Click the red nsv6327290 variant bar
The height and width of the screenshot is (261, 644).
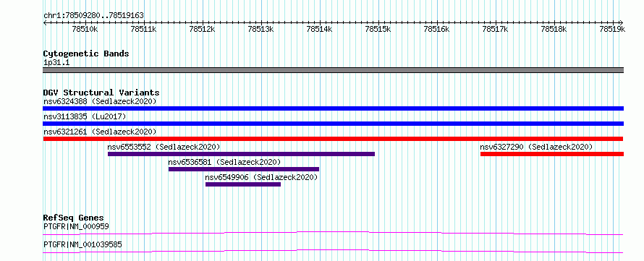pyautogui.click(x=552, y=154)
